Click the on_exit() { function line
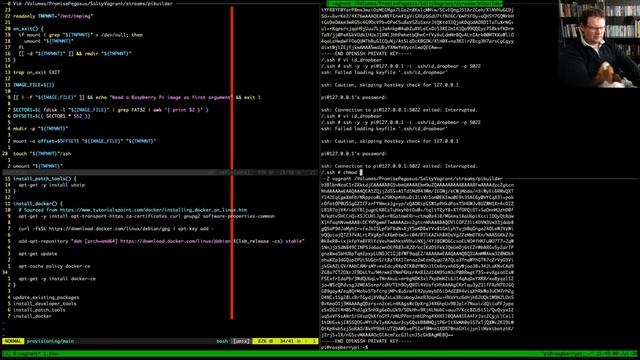The image size is (640, 360). point(29,29)
